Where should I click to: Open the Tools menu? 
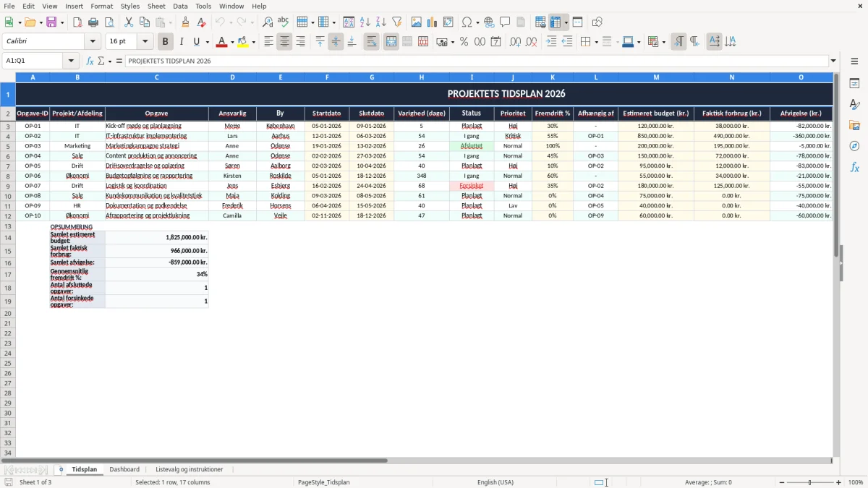click(x=203, y=6)
